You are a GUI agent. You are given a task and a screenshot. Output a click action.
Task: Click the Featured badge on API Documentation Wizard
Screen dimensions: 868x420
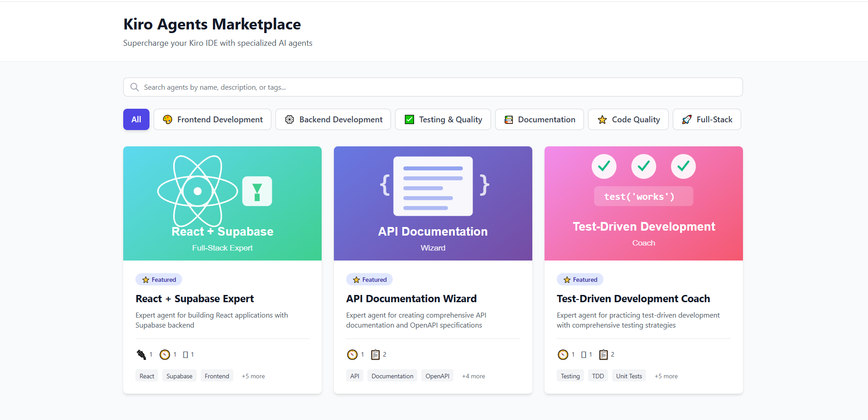pos(370,280)
